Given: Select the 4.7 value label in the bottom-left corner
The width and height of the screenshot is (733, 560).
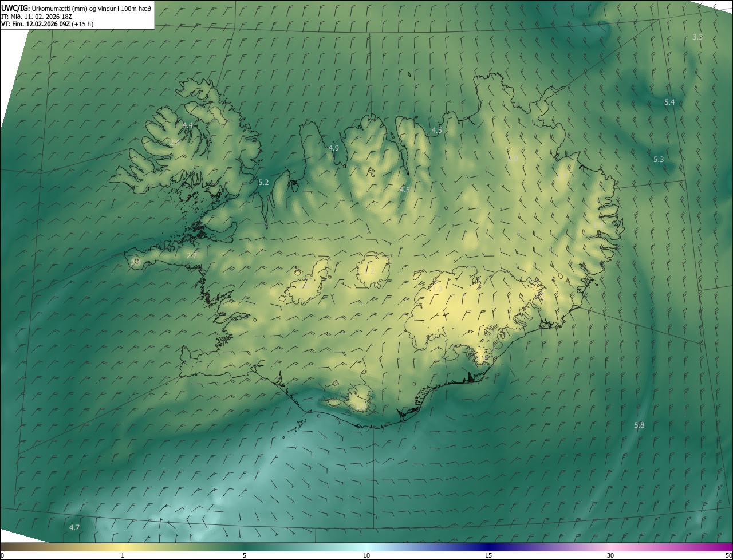Looking at the screenshot, I should (x=74, y=528).
